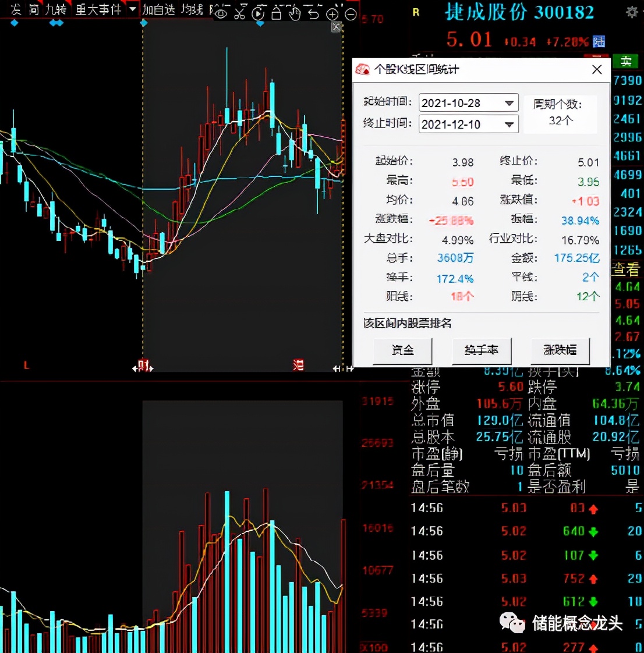Click the eye visibility icon in chart toolbar
The width and height of the screenshot is (644, 653).
(221, 14)
